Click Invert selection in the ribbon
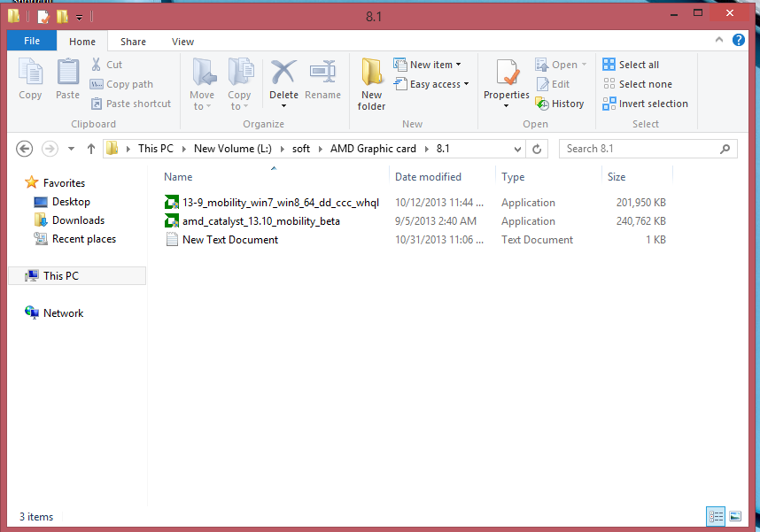Screen dimensions: 760x532 click(x=645, y=104)
